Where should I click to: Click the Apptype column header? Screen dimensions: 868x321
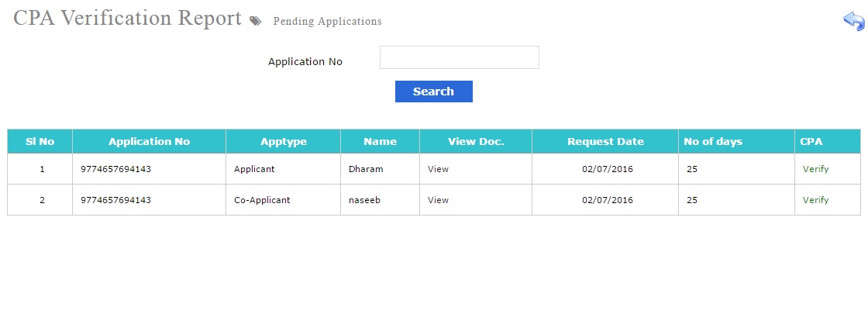pyautogui.click(x=284, y=141)
